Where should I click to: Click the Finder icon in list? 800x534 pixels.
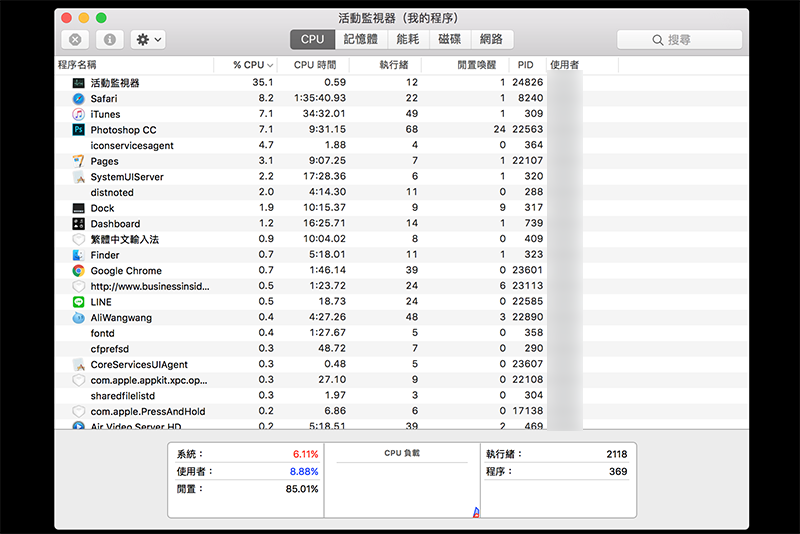pyautogui.click(x=78, y=255)
